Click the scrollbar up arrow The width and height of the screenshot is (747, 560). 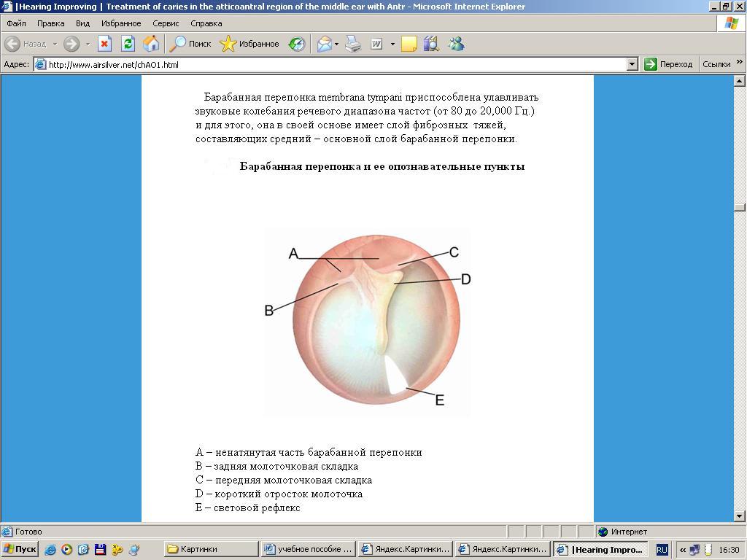tap(740, 81)
